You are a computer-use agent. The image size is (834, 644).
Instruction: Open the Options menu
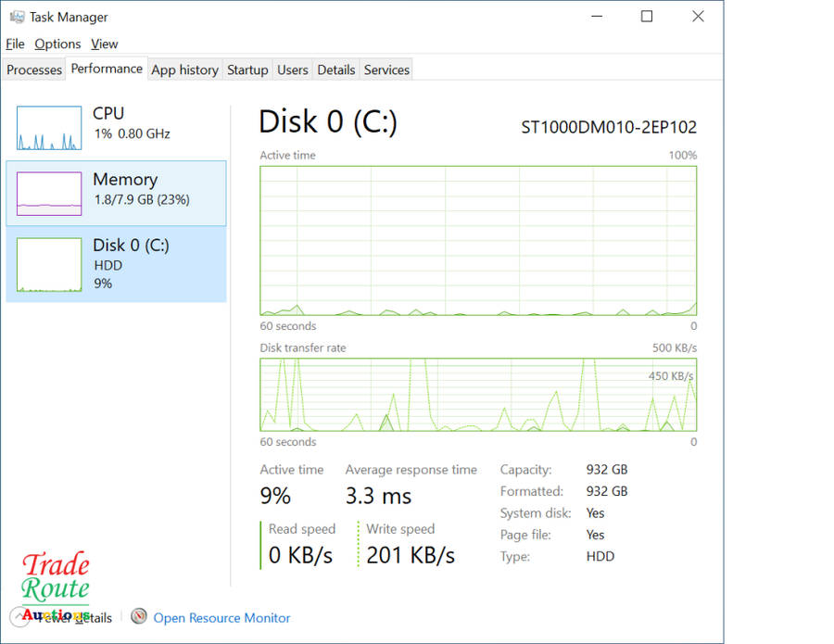[x=57, y=44]
